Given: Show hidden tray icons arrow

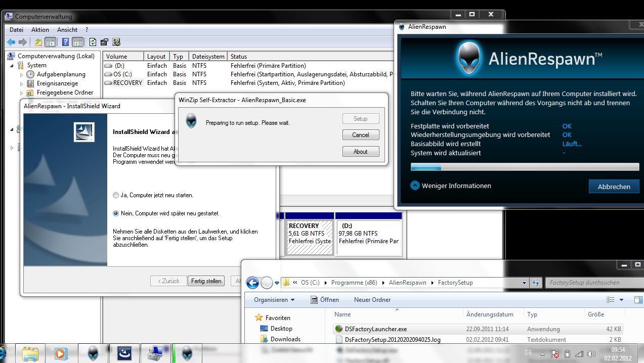Looking at the screenshot, I should click(x=542, y=353).
